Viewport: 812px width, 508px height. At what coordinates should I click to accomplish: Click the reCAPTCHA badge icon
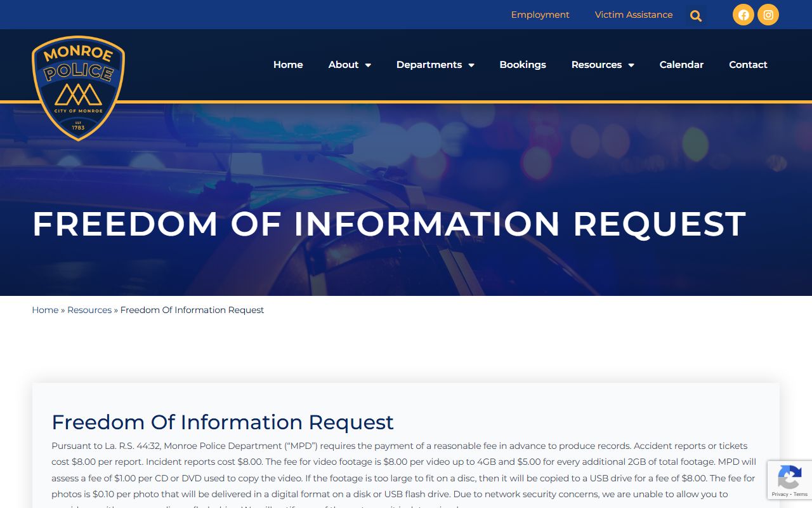(789, 476)
